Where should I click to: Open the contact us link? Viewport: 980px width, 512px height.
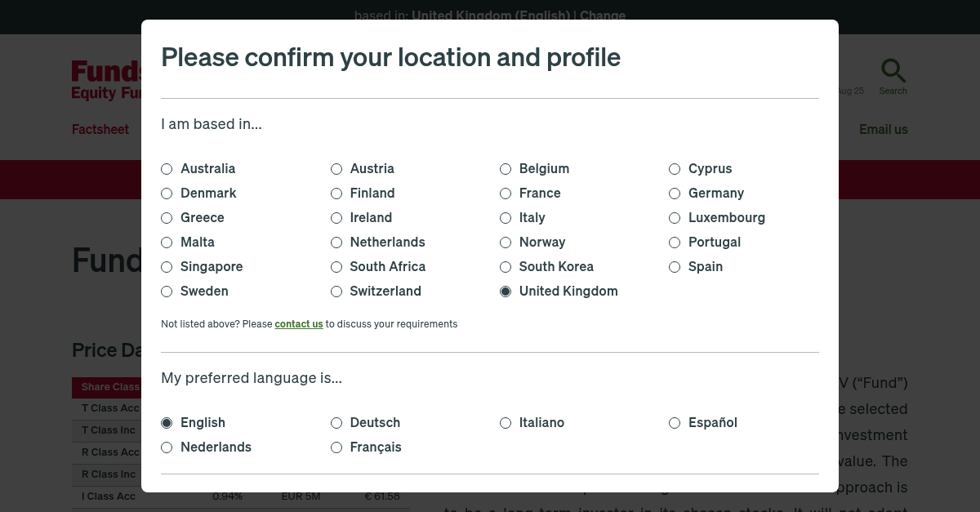pyautogui.click(x=299, y=324)
